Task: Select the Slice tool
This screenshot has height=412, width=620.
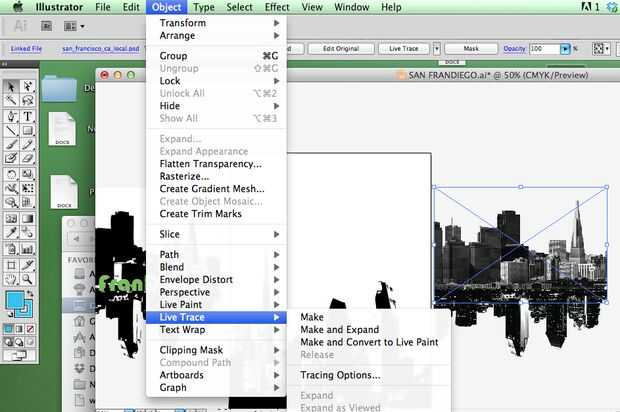Action: 27,265
